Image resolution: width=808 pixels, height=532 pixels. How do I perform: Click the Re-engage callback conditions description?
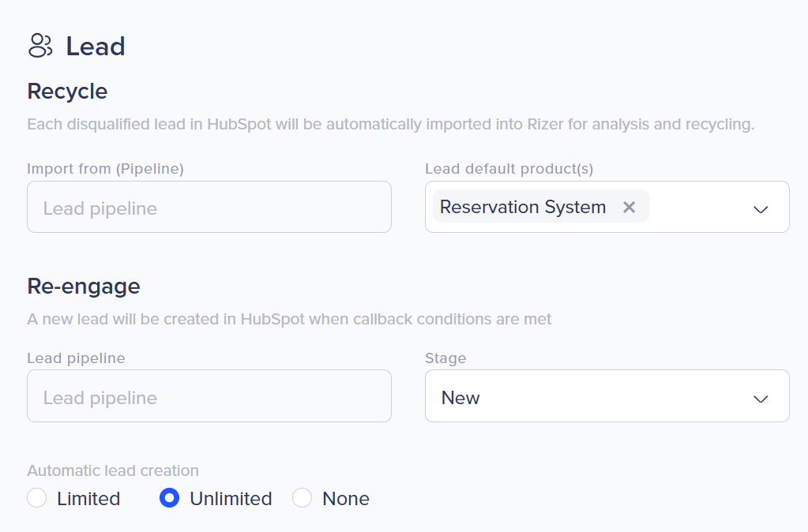(x=289, y=319)
